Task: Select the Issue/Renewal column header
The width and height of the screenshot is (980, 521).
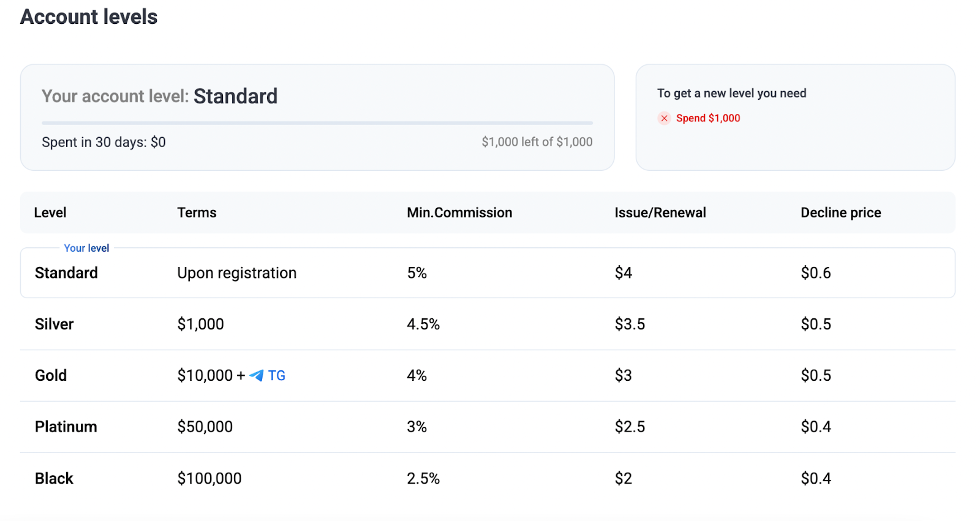Action: coord(660,212)
